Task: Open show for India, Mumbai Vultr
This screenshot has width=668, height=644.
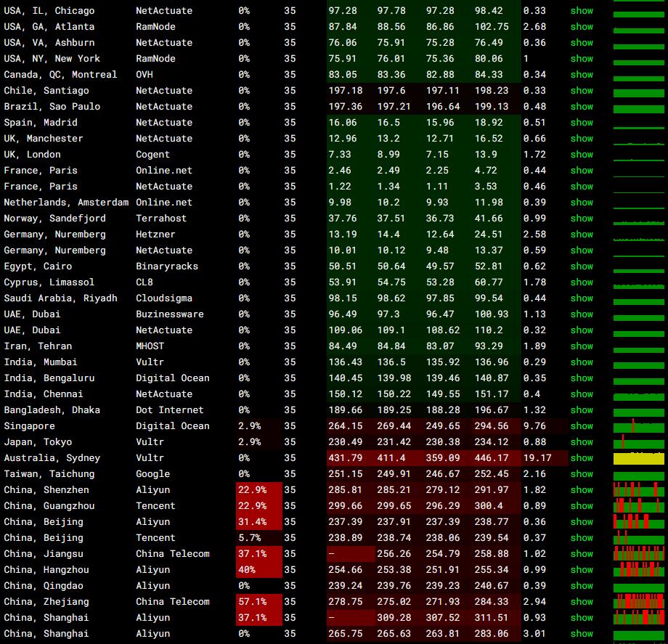Action: [582, 362]
